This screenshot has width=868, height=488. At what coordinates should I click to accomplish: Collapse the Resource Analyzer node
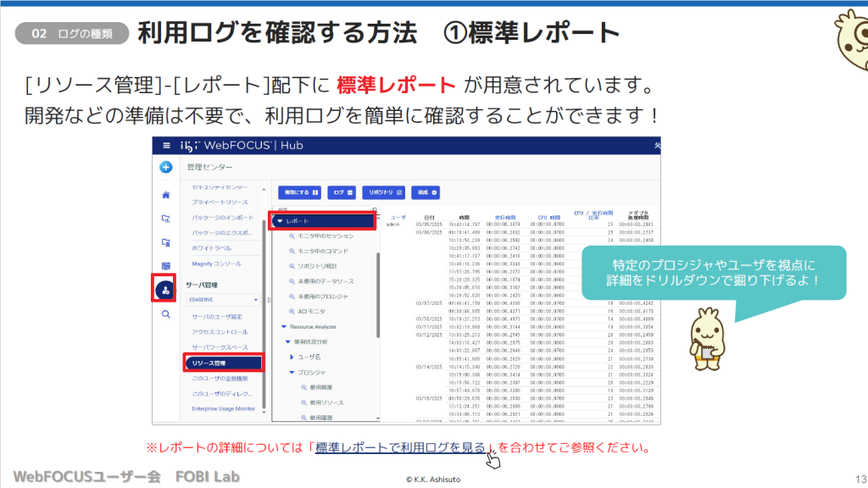283,327
